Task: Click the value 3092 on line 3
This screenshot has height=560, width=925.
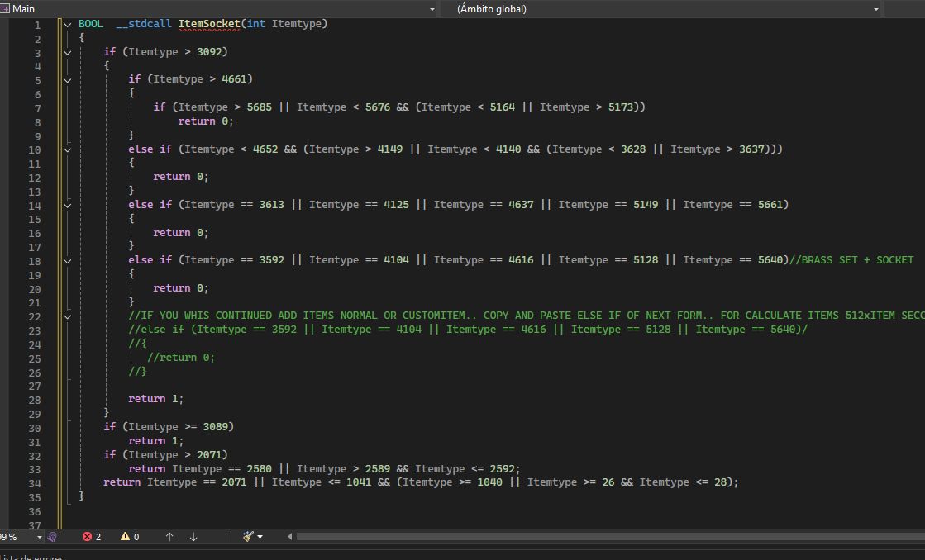Action: (209, 52)
